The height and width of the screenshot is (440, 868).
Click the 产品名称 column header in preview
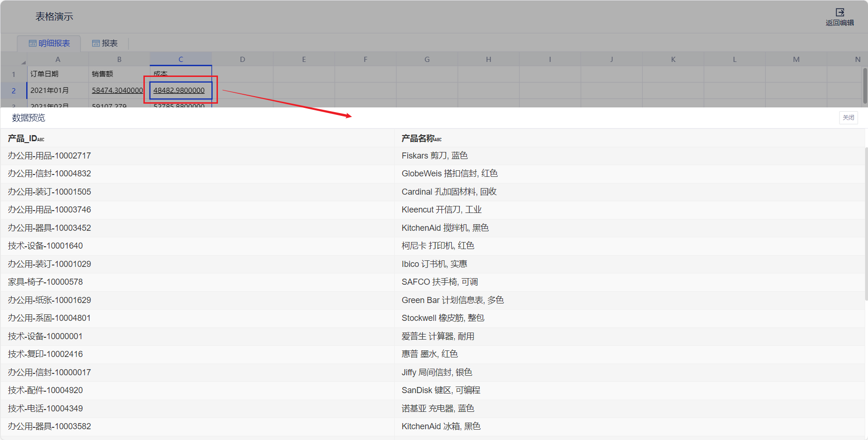[x=417, y=138]
